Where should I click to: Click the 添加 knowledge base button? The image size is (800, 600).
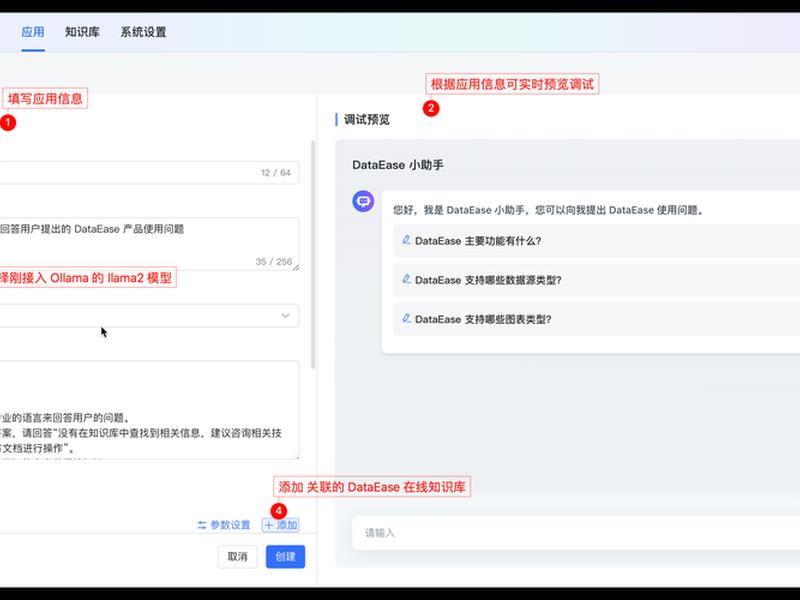click(281, 525)
